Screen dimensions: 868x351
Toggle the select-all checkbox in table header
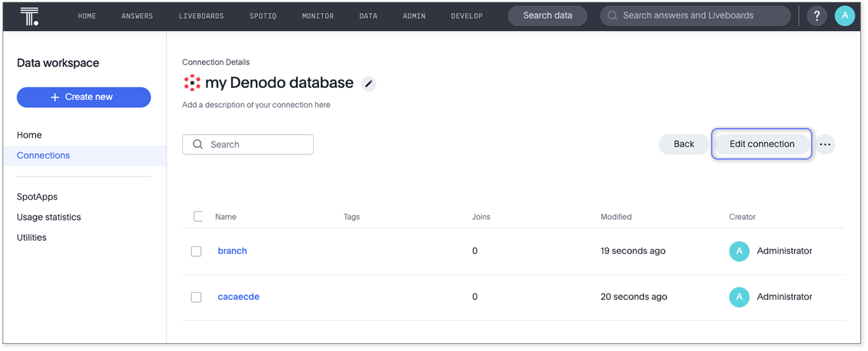tap(198, 217)
